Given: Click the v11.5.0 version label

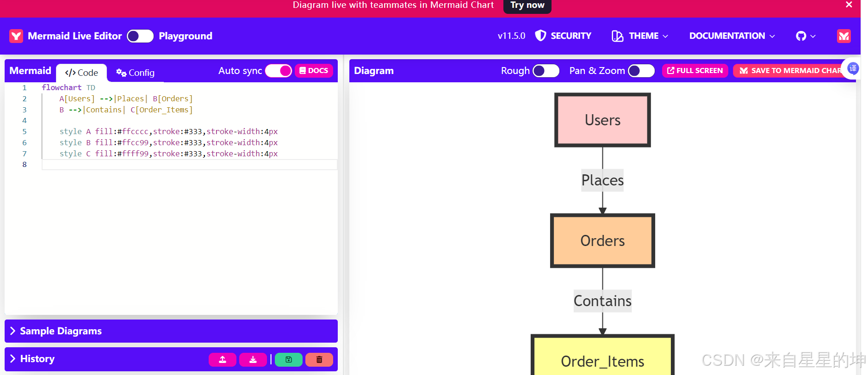Looking at the screenshot, I should 511,36.
